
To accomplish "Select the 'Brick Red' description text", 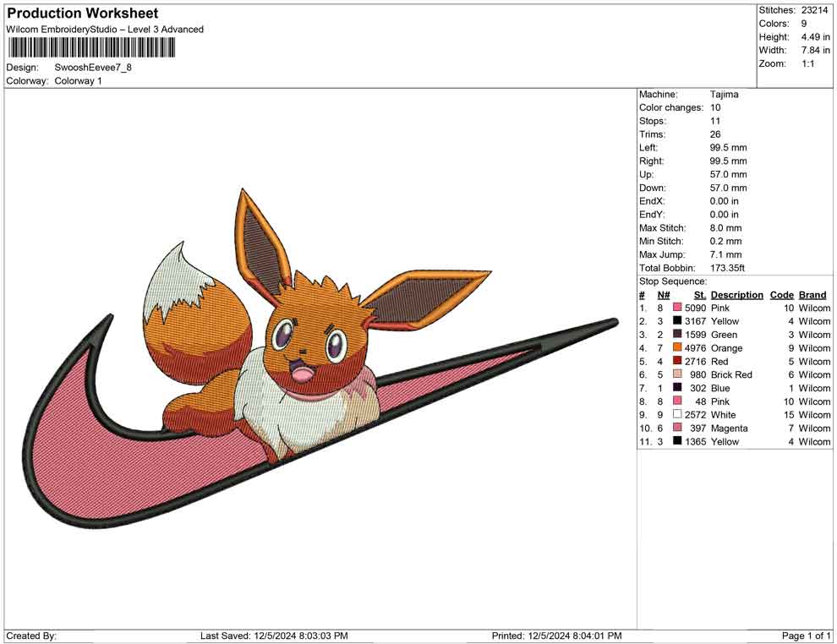I will pos(731,374).
